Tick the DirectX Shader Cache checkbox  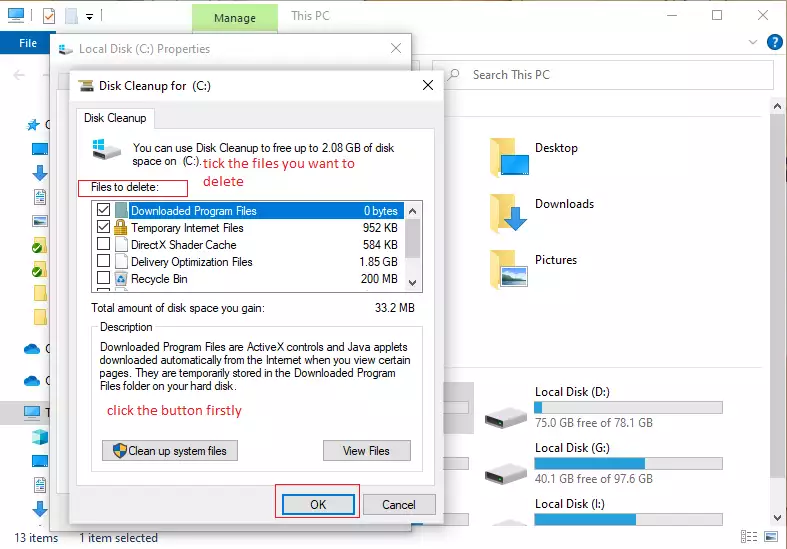(x=103, y=244)
